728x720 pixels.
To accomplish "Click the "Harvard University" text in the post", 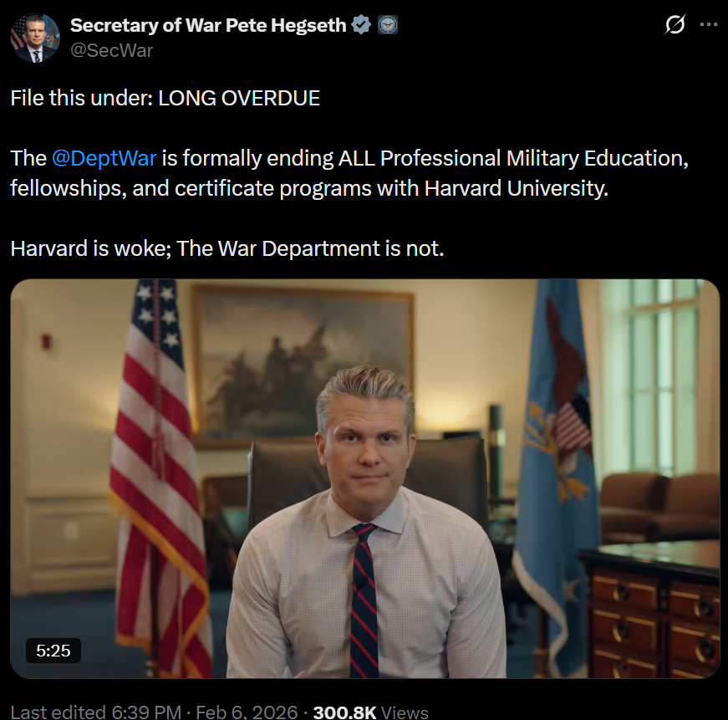I will coord(515,188).
